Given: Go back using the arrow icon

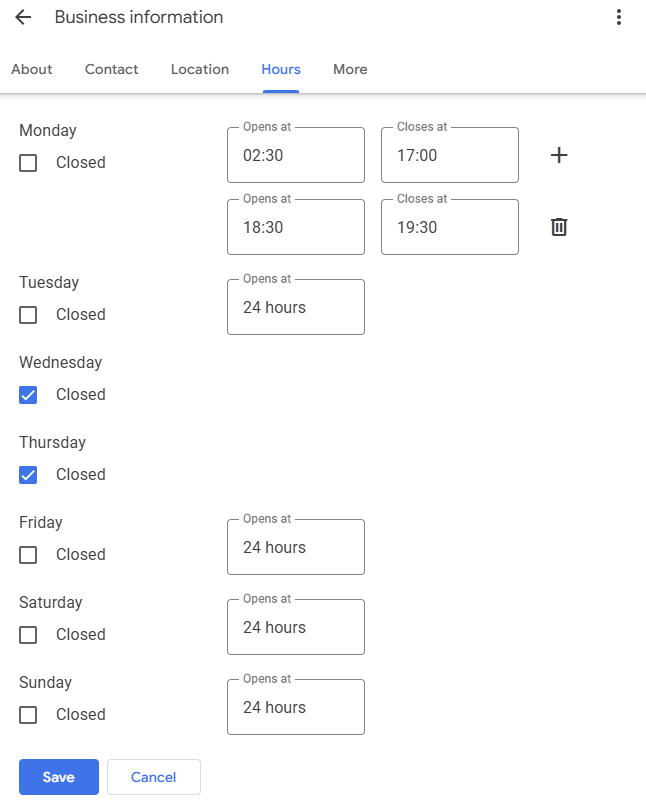Looking at the screenshot, I should point(23,18).
